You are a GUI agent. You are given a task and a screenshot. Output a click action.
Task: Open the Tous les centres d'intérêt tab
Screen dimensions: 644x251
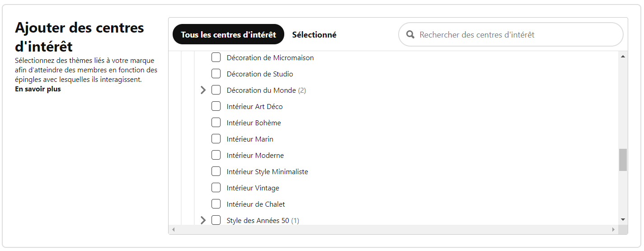(x=228, y=34)
